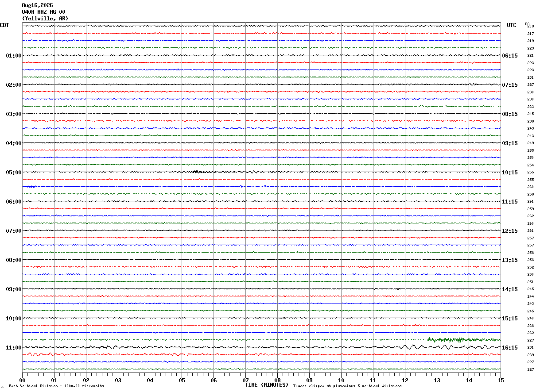Screen dimensions: 536x392
Task: Select the UTC timezone label
Action: point(512,25)
